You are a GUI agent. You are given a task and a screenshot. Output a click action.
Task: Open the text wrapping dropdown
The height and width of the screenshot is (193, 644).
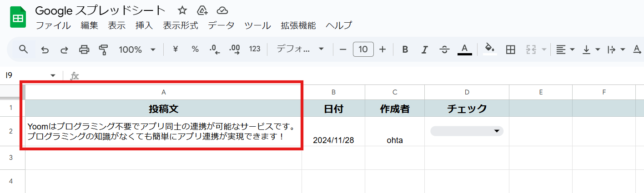point(616,49)
